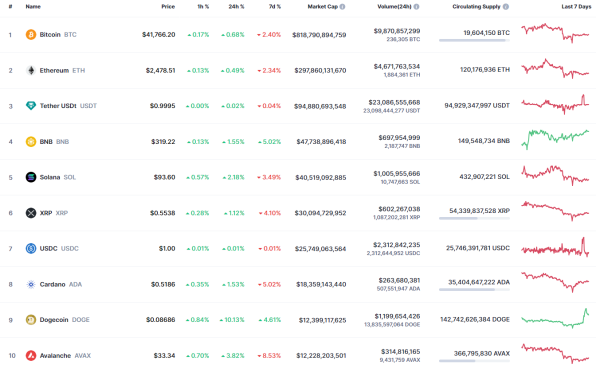Click USDC supply 25,746,391,781 USDC

(x=478, y=248)
